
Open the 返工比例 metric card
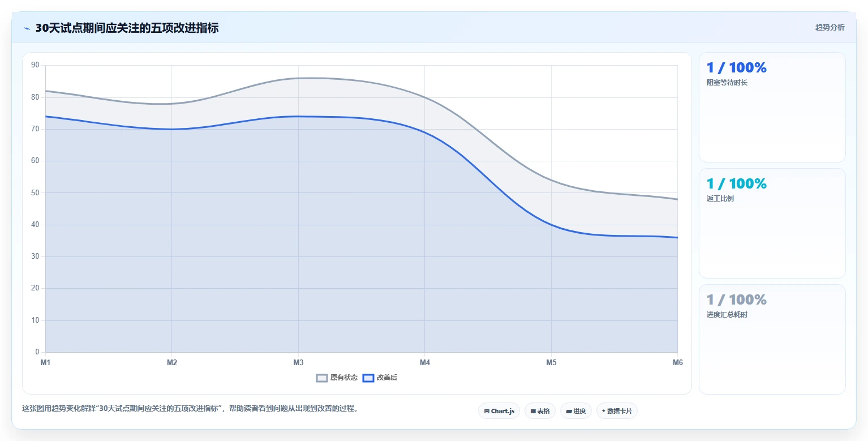tap(772, 223)
